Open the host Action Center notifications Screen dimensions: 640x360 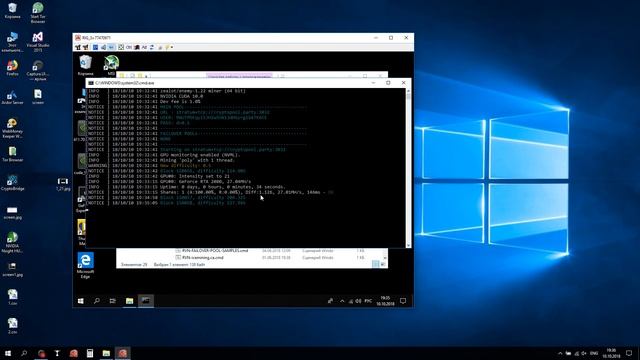tap(629, 353)
